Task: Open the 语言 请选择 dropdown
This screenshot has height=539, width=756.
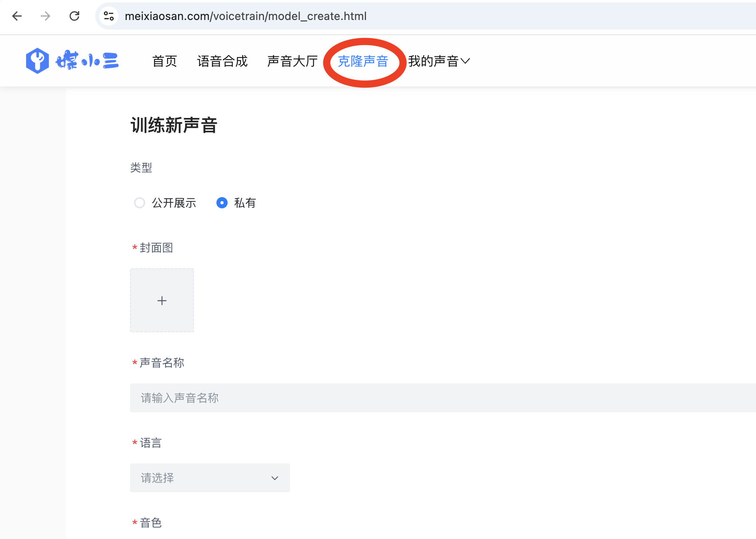Action: [210, 478]
